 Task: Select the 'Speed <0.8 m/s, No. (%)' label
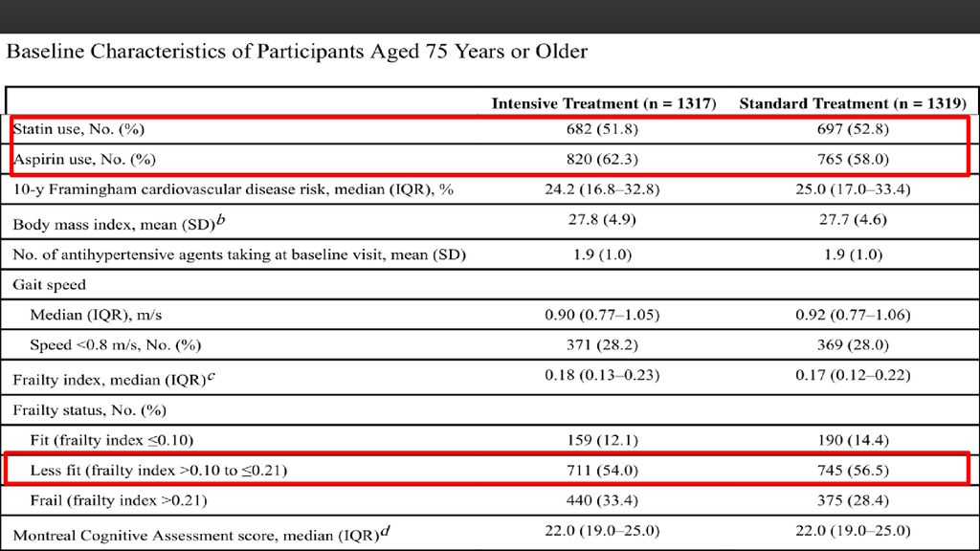click(116, 344)
